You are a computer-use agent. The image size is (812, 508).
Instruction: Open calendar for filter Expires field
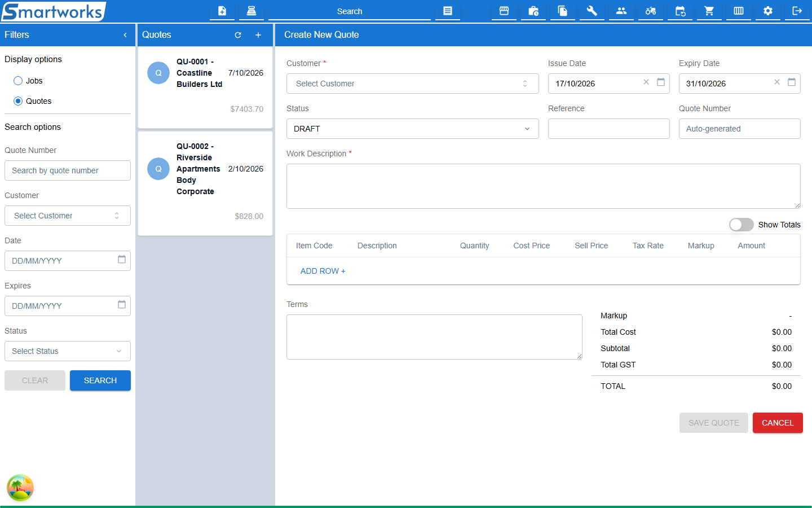pyautogui.click(x=122, y=305)
